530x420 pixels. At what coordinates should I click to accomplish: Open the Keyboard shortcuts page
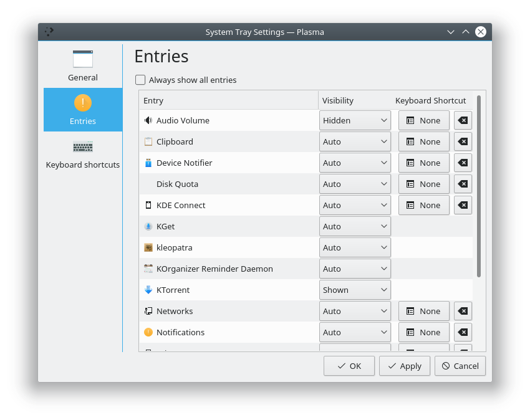pyautogui.click(x=83, y=153)
